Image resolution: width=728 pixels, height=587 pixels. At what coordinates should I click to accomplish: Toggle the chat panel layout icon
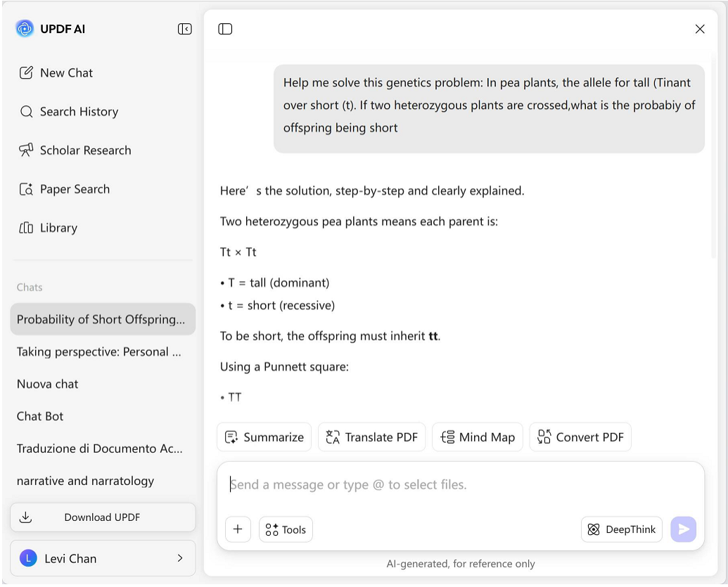pyautogui.click(x=225, y=29)
